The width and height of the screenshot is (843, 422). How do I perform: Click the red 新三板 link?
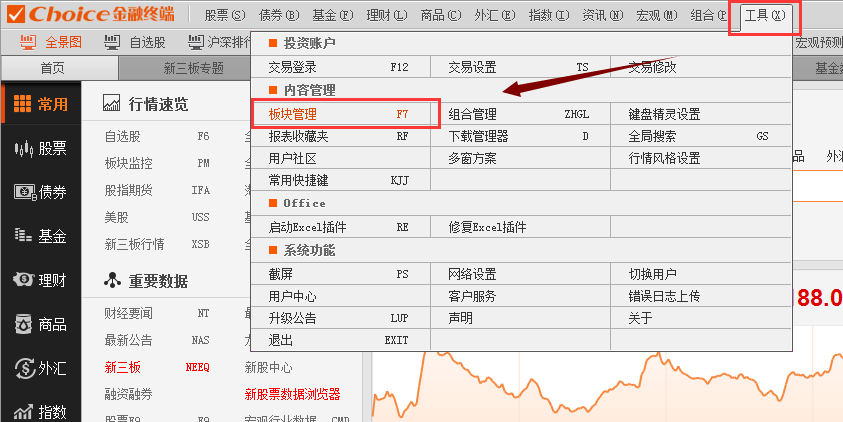pyautogui.click(x=122, y=367)
